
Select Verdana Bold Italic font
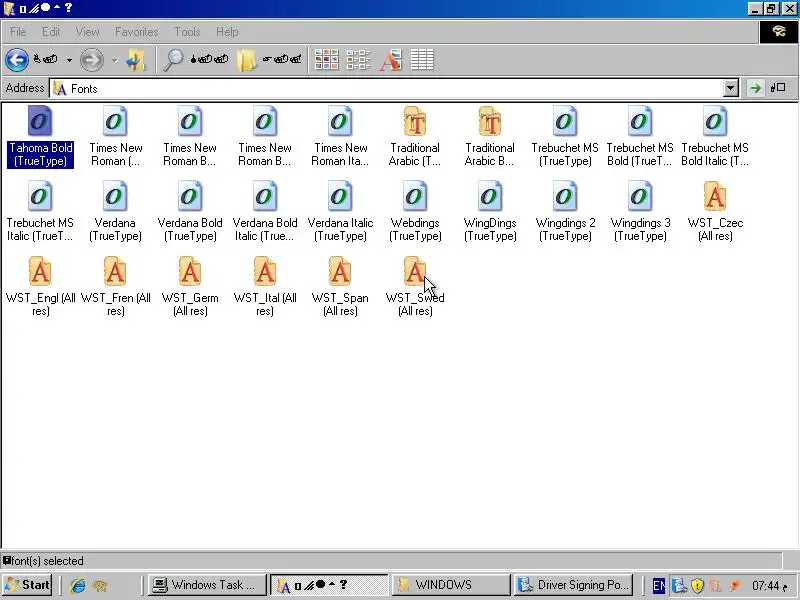(x=265, y=211)
